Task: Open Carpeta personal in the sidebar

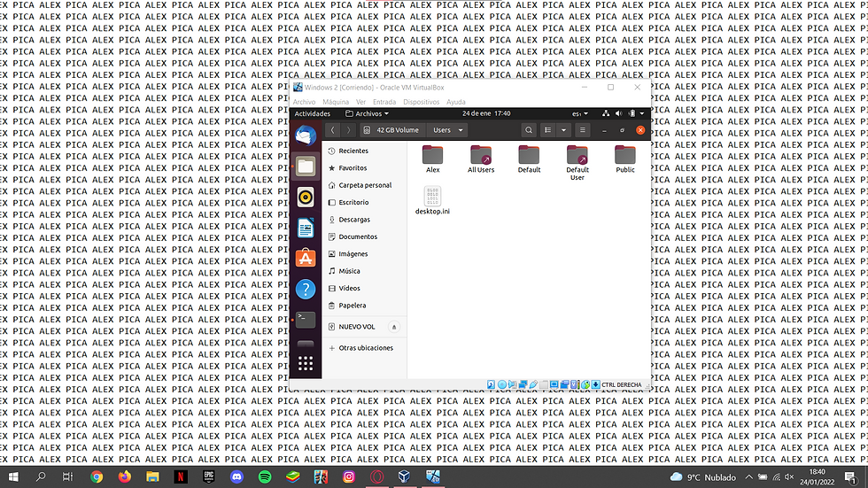Action: pos(364,185)
